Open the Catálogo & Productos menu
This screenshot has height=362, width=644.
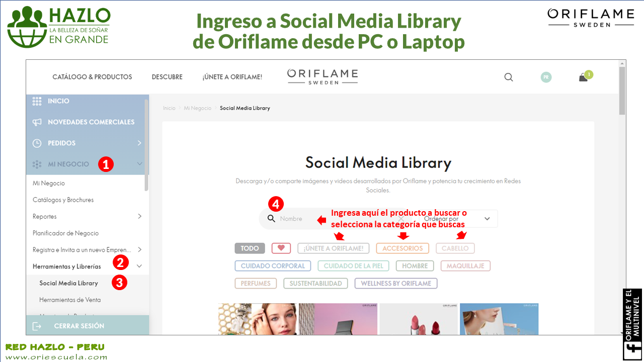[x=92, y=77]
